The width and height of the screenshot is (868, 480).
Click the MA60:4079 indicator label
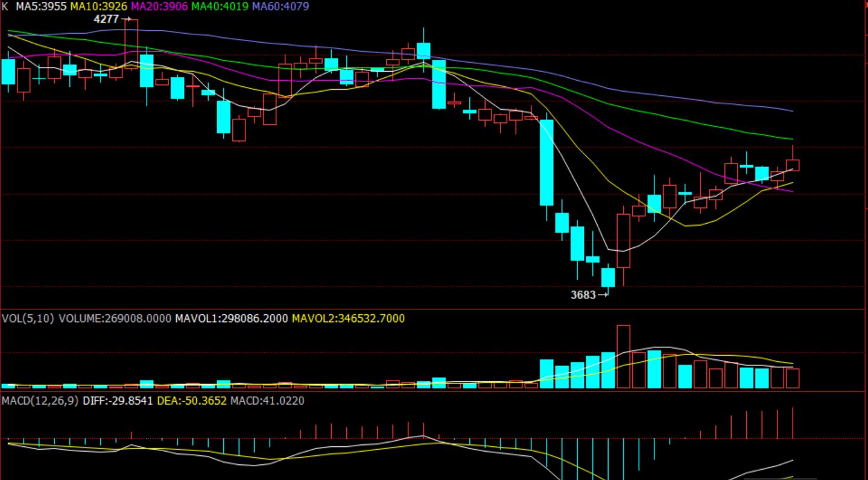pos(280,6)
